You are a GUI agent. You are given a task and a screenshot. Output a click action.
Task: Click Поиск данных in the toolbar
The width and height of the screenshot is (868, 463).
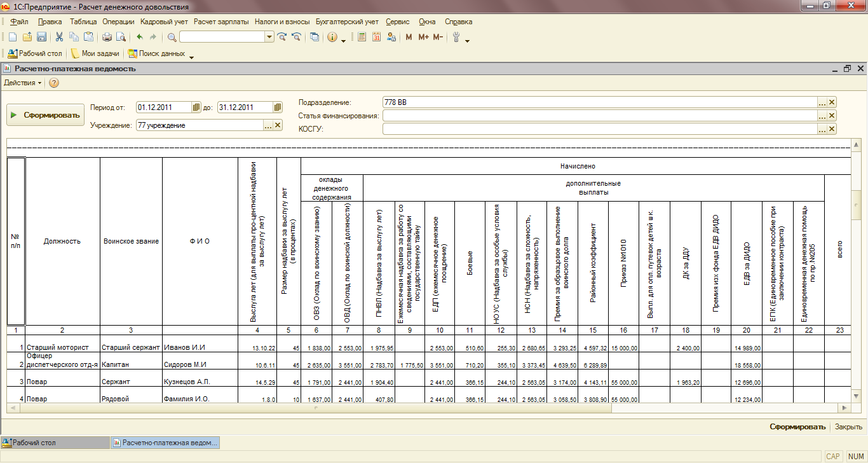[x=157, y=54]
